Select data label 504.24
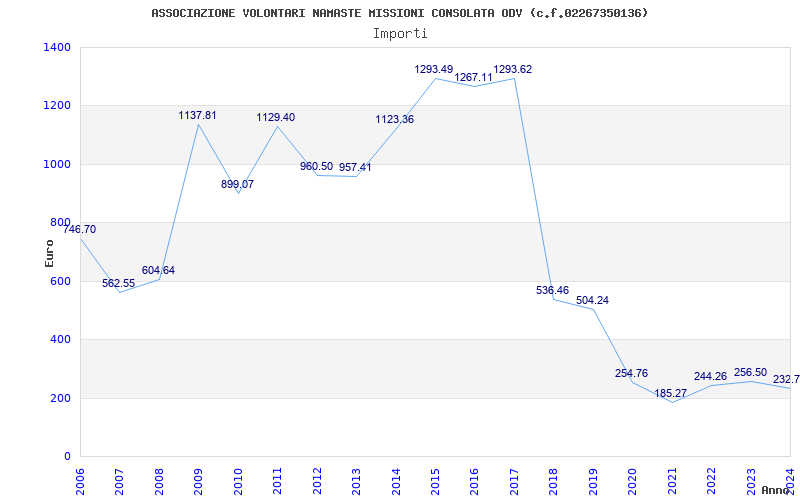The width and height of the screenshot is (800, 500). 592,301
